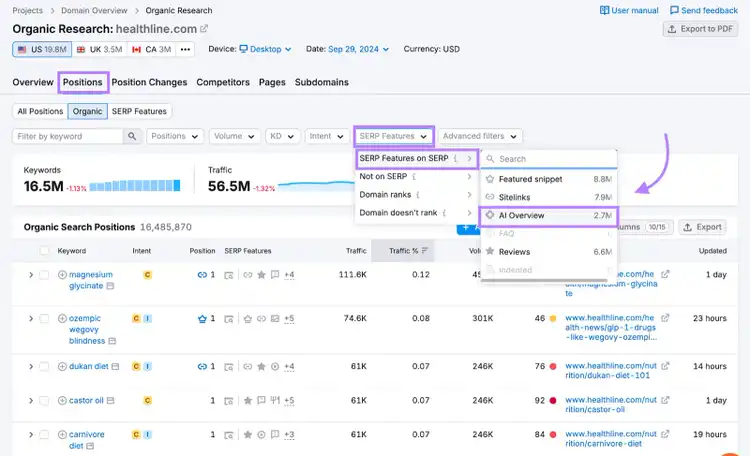The width and height of the screenshot is (750, 456).
Task: Tick the select-all keywords checkbox
Action: (x=44, y=251)
